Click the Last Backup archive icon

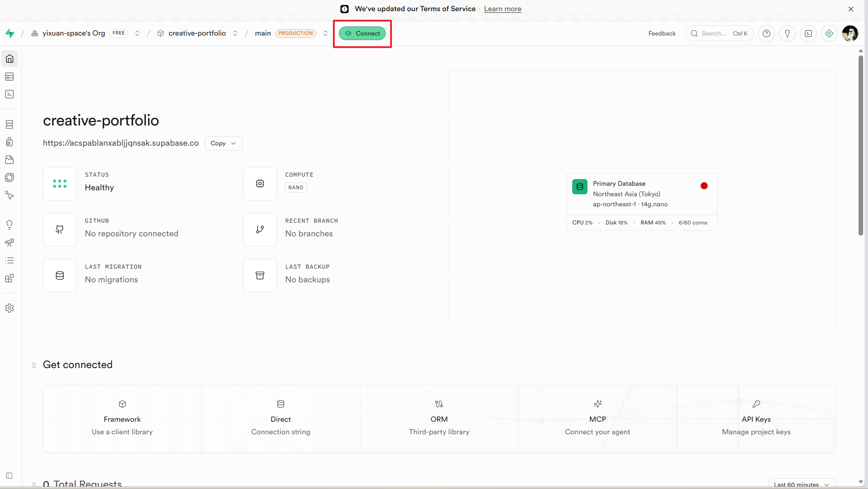260,275
